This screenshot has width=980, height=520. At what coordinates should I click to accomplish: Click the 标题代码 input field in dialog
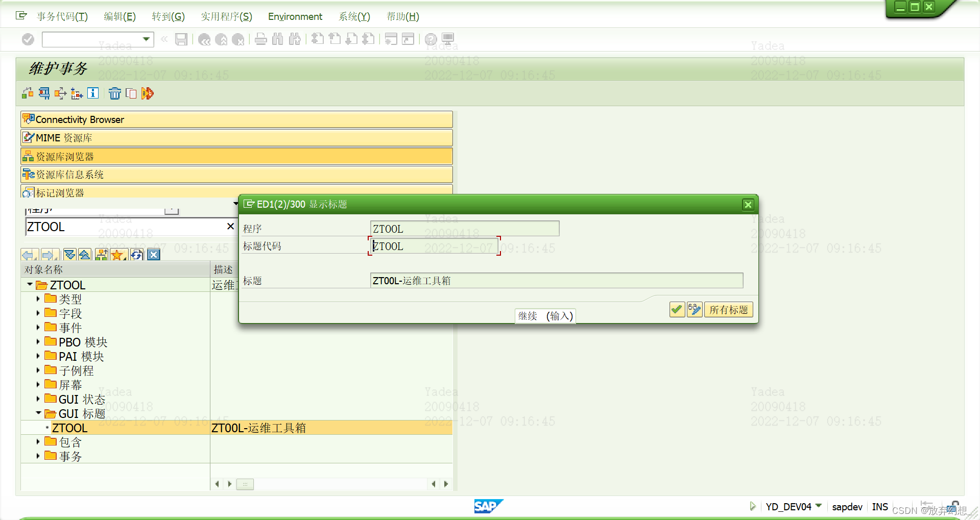434,246
